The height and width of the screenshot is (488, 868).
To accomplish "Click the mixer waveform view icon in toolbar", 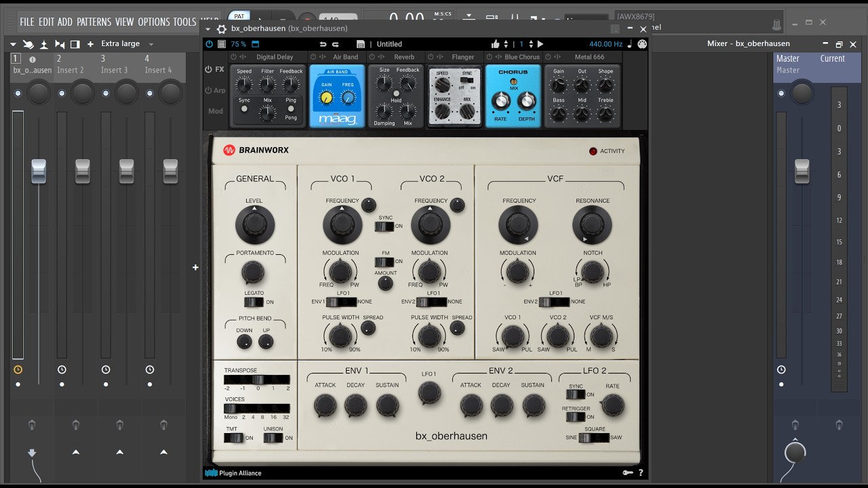I will tap(60, 44).
